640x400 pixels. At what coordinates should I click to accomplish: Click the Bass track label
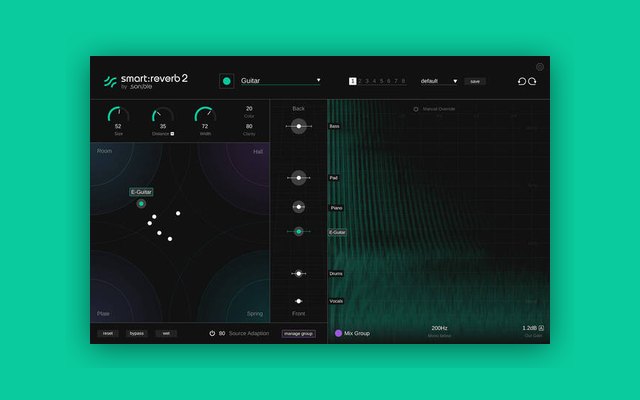pos(334,126)
